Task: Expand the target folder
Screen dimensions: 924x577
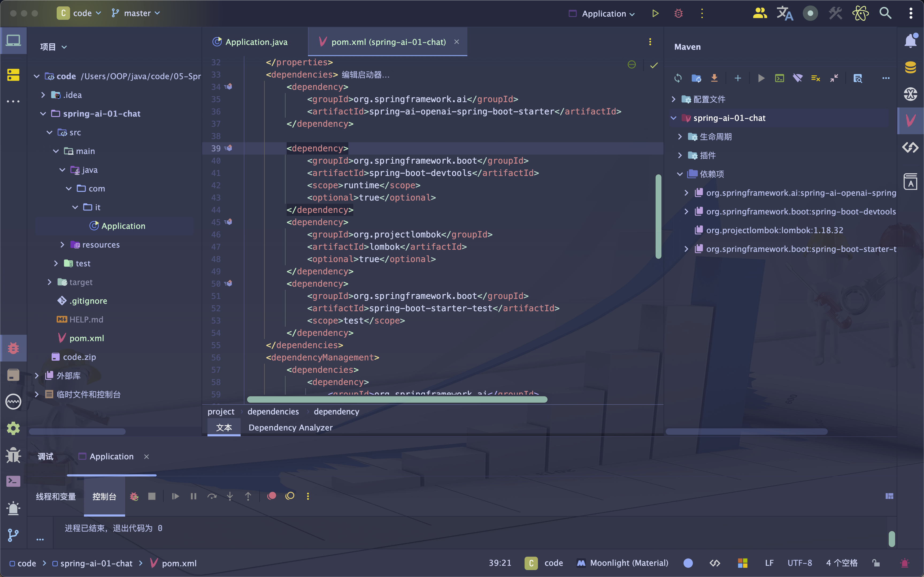Action: pos(49,282)
